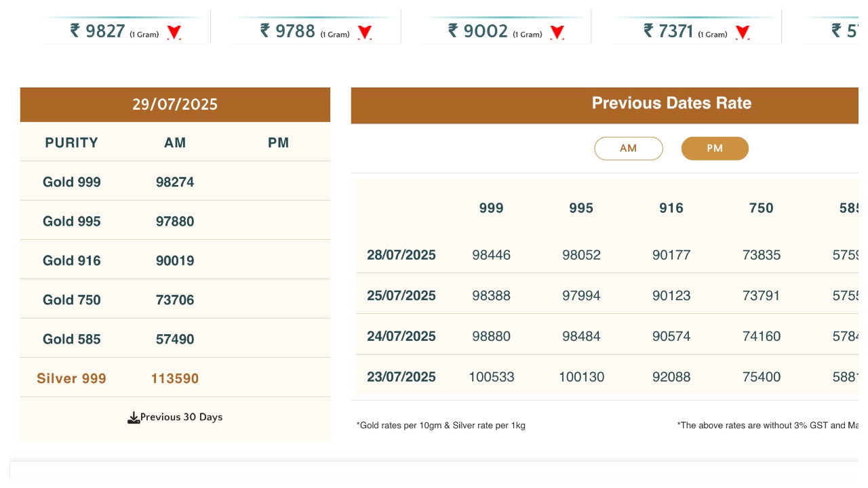Click the rupee symbol before 7371

(x=649, y=30)
